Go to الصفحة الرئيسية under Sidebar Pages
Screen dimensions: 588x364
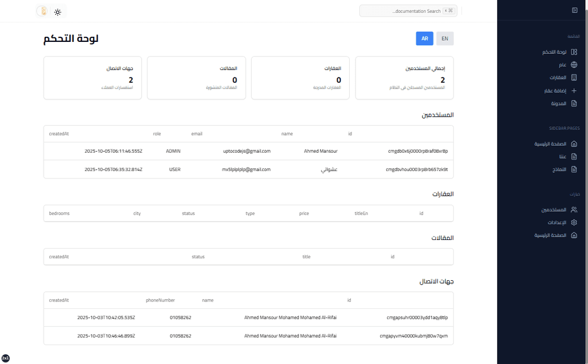pos(551,144)
